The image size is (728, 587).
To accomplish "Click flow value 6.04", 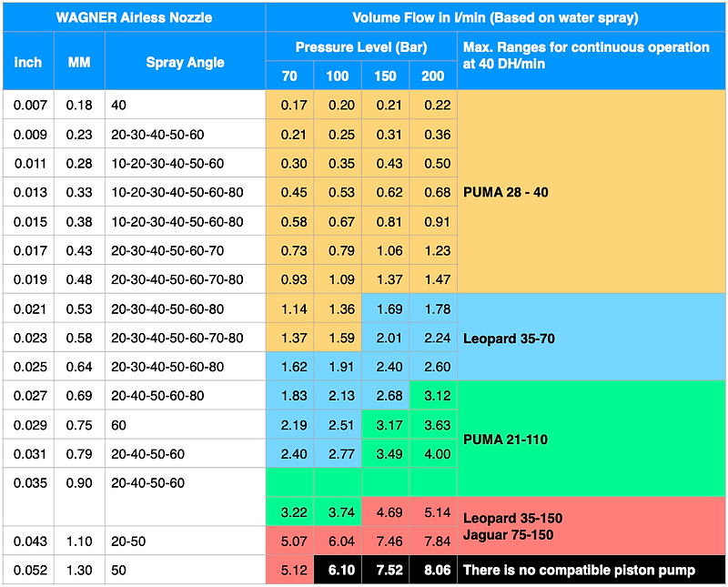I will point(341,541).
